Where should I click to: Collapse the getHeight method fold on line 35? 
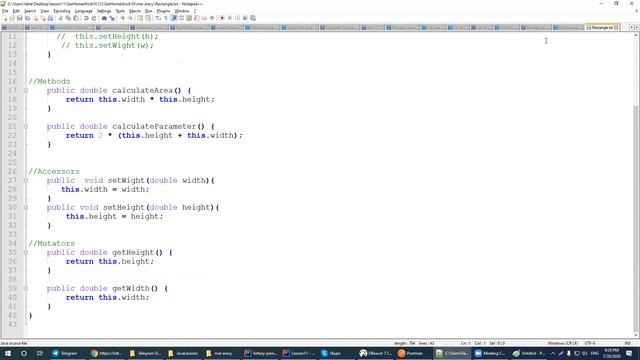coord(26,253)
